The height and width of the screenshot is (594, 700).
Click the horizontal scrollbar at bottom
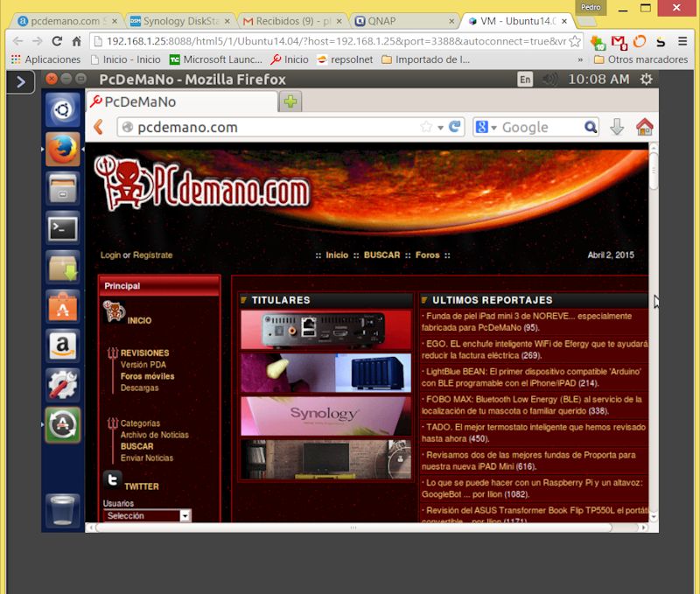[353, 528]
